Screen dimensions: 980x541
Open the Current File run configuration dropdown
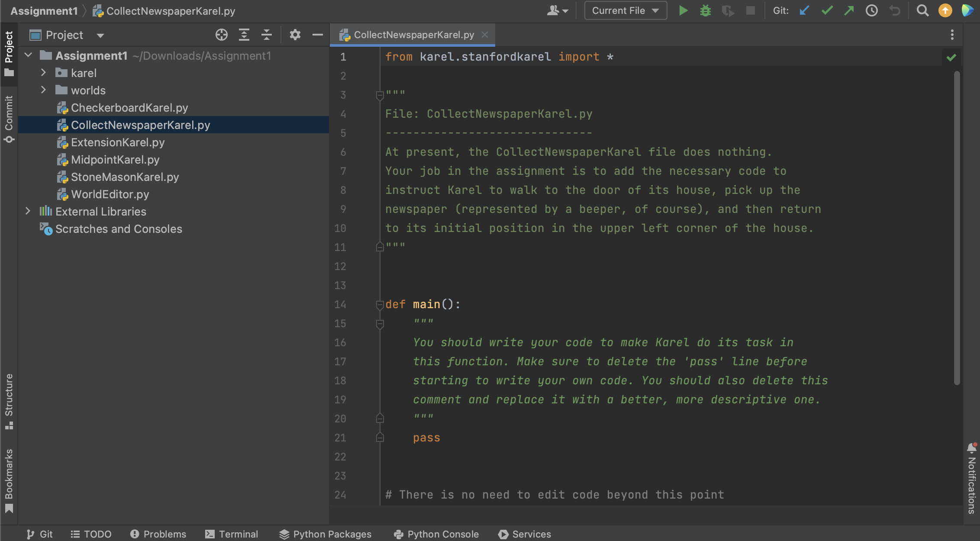click(625, 11)
